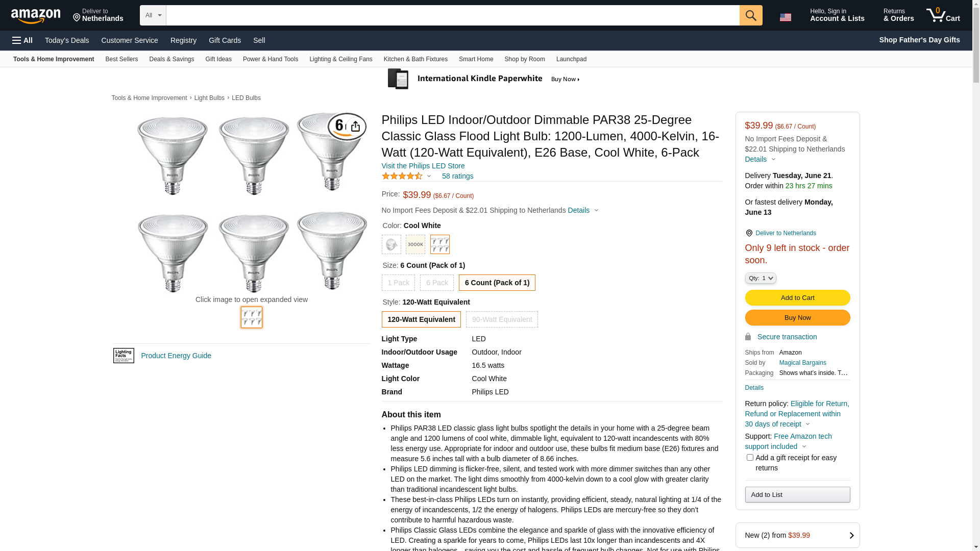Click the Add to Cart button
Viewport: 980px width, 551px height.
coord(797,298)
